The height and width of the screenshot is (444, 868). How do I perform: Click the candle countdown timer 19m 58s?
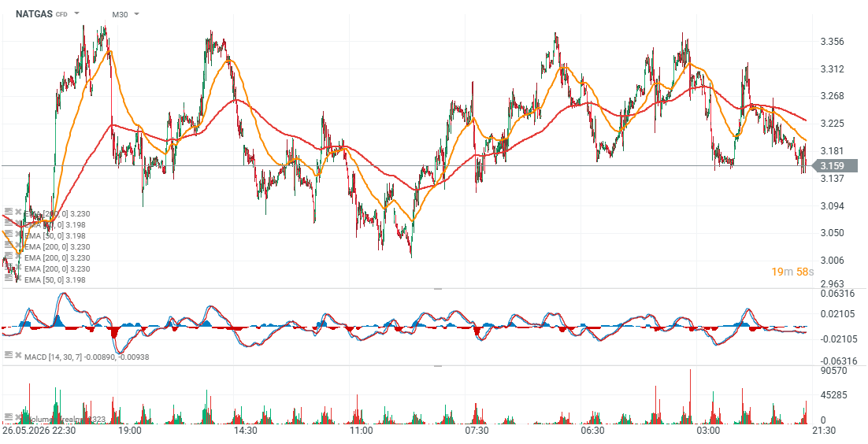(792, 272)
